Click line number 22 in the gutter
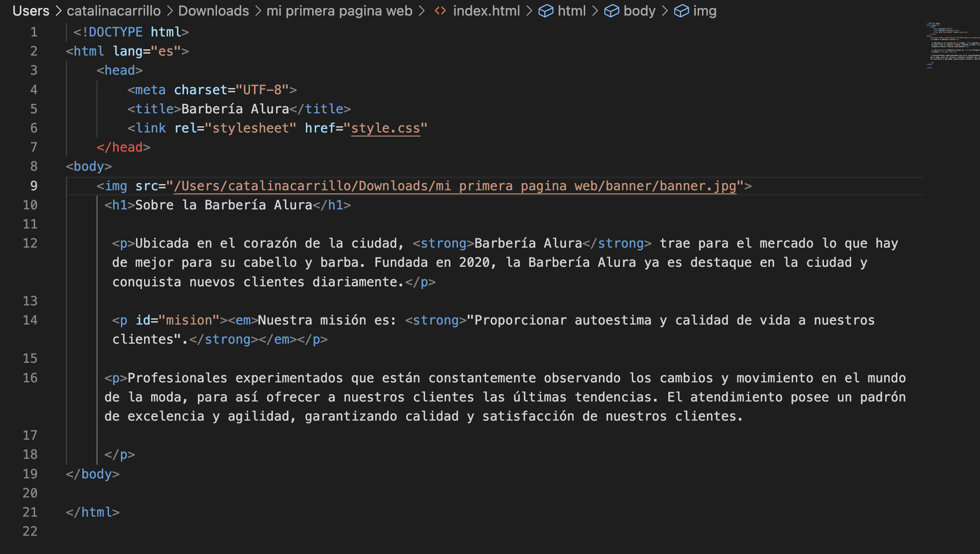The width and height of the screenshot is (980, 554). [30, 531]
